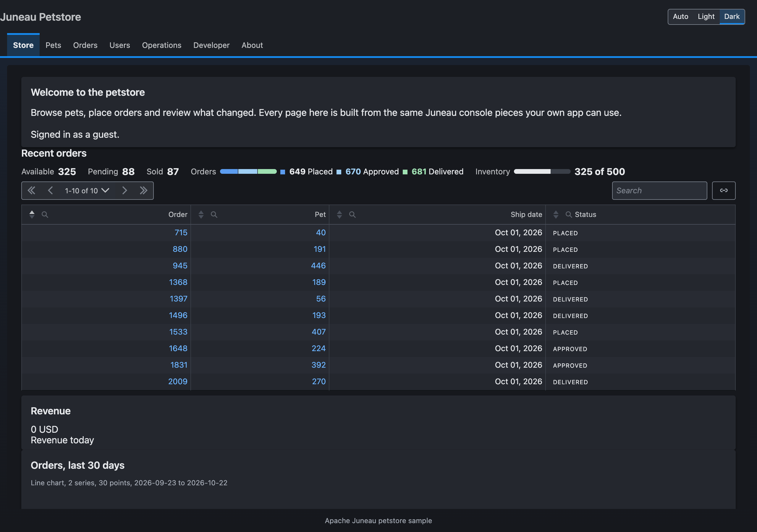Focus the Search input field
Viewport: 757px width, 532px height.
click(659, 191)
